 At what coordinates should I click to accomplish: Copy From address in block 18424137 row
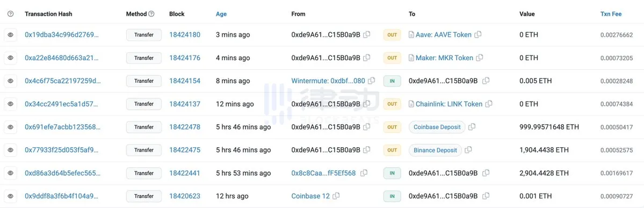[x=367, y=104]
